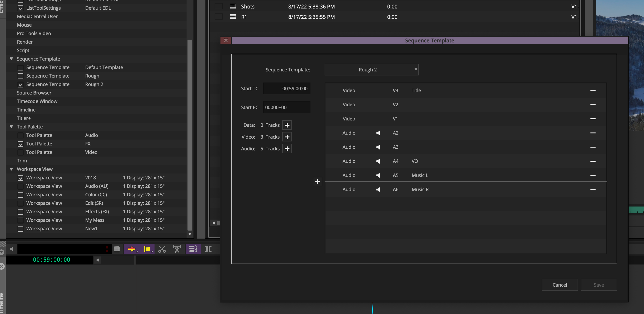Viewport: 644px width, 314px height.
Task: Collapse the Workspace View section
Action: (11, 169)
